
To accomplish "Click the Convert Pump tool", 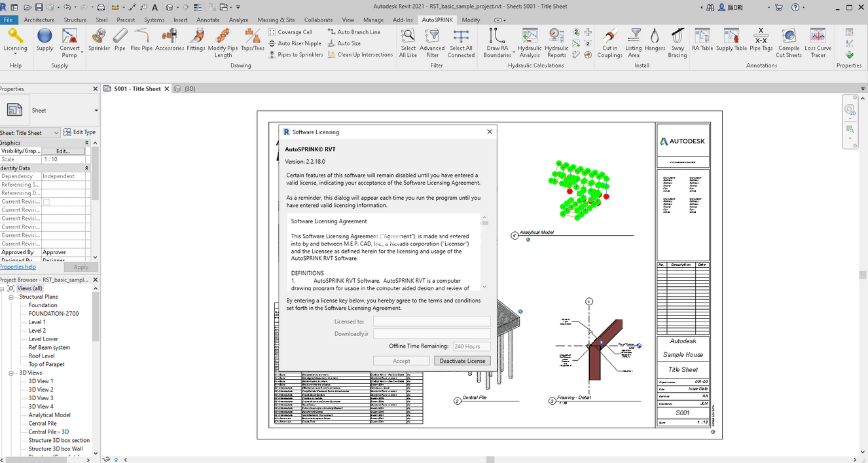I will click(69, 43).
